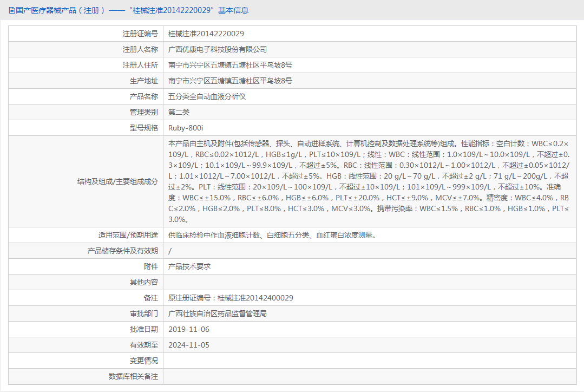Click the 注册人名称 label
Image resolution: width=584 pixels, height=392 pixels.
(x=140, y=50)
